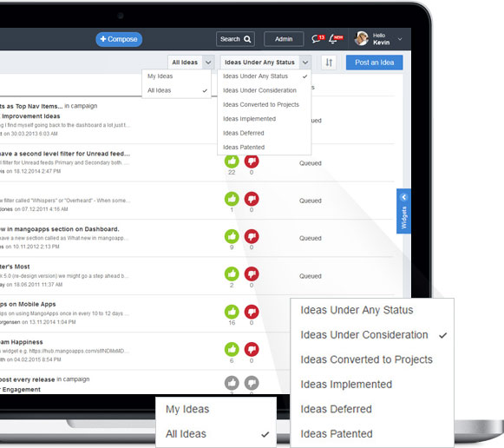This screenshot has width=504, height=448.
Task: Upvote the Team Happiness idea
Action: pyautogui.click(x=232, y=349)
